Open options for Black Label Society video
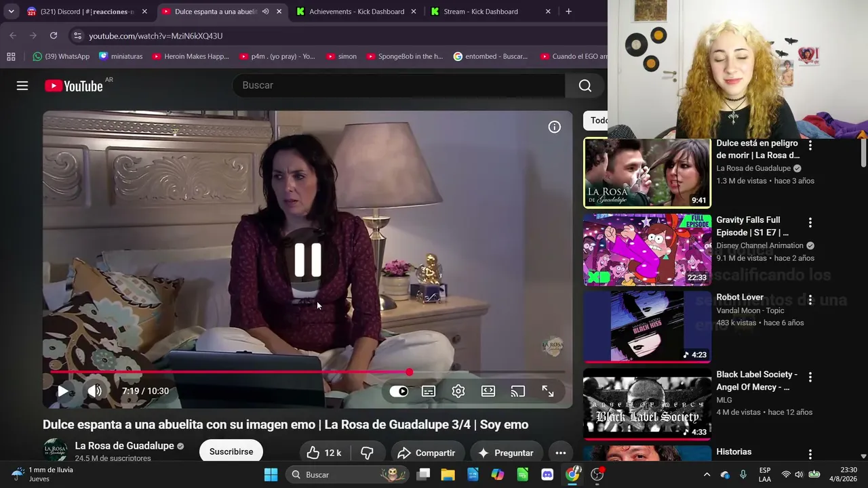Viewport: 868px width, 488px height. click(x=810, y=377)
